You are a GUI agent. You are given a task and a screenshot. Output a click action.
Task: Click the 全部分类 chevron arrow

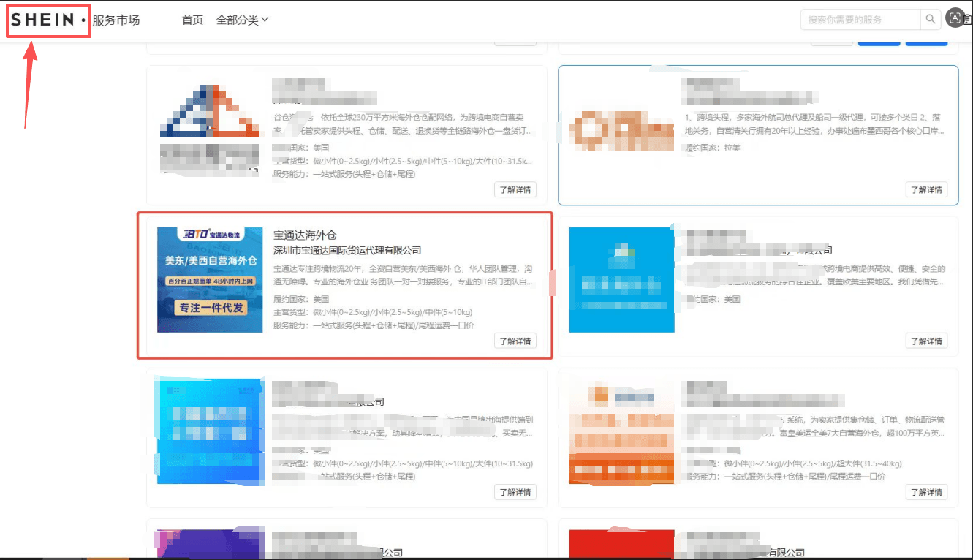click(265, 20)
